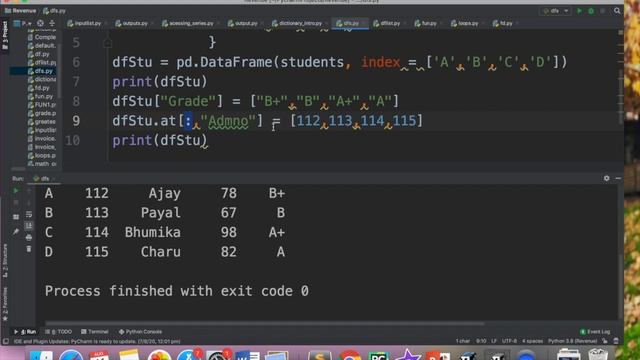The width and height of the screenshot is (640, 360).
Task: Click the down-arrow icon in Run panel
Action: tap(29, 202)
